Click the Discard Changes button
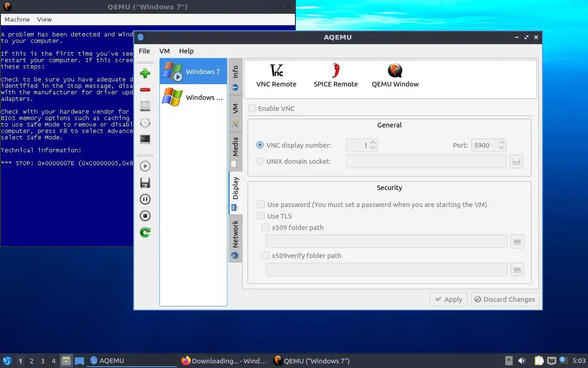 tap(505, 299)
